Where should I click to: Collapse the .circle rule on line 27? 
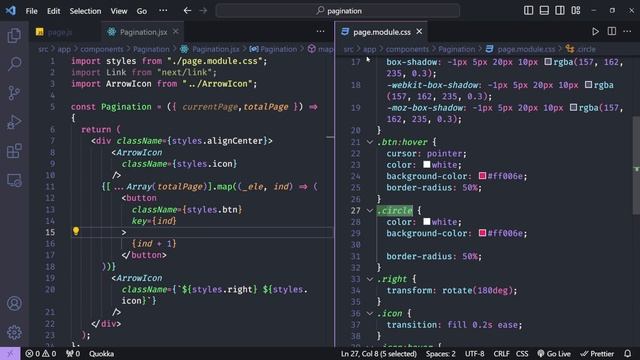370,211
